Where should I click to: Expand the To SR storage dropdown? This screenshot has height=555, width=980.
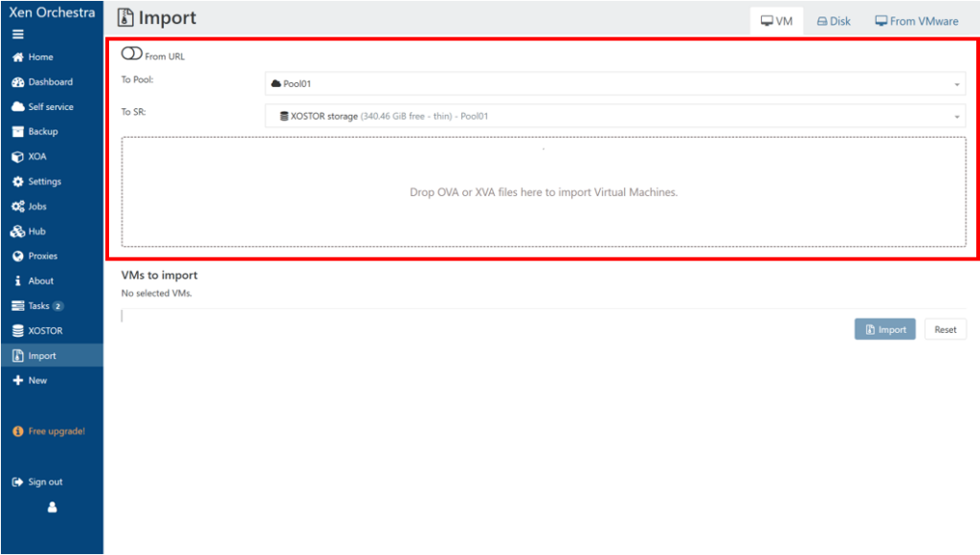tap(614, 117)
